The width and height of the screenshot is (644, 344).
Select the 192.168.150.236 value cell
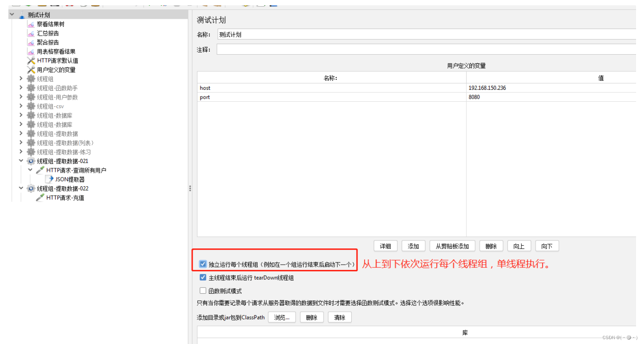pyautogui.click(x=551, y=88)
